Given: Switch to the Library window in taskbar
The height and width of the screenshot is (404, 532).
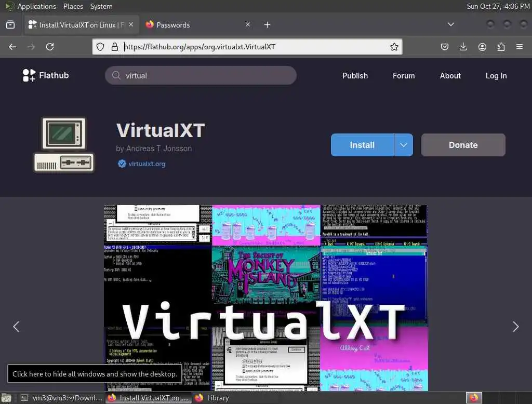Looking at the screenshot, I should tap(212, 398).
